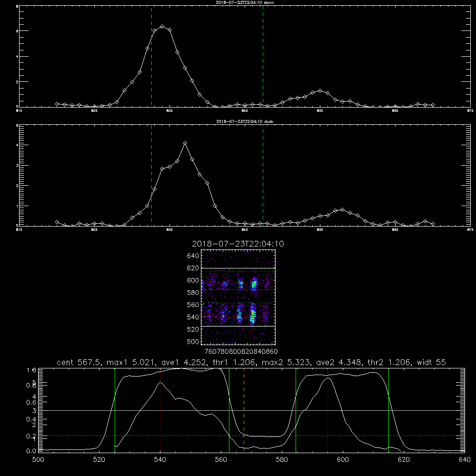Click the '540' y-axis label beside the spectral image
Viewport: 476px width, 476px height.
[x=193, y=317]
